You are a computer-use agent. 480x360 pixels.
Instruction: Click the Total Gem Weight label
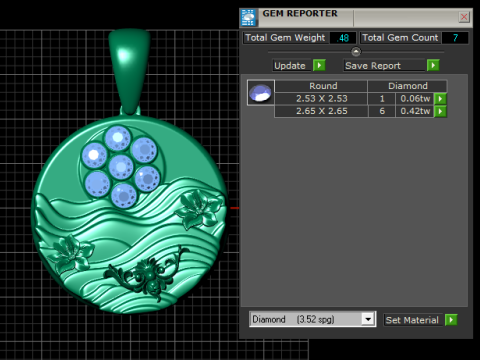tap(286, 38)
